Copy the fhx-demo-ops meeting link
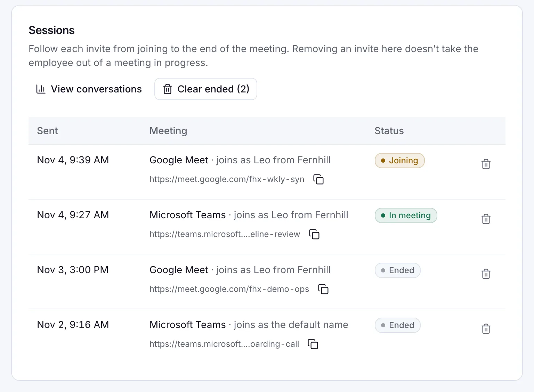Viewport: 534px width, 392px height. tap(323, 289)
